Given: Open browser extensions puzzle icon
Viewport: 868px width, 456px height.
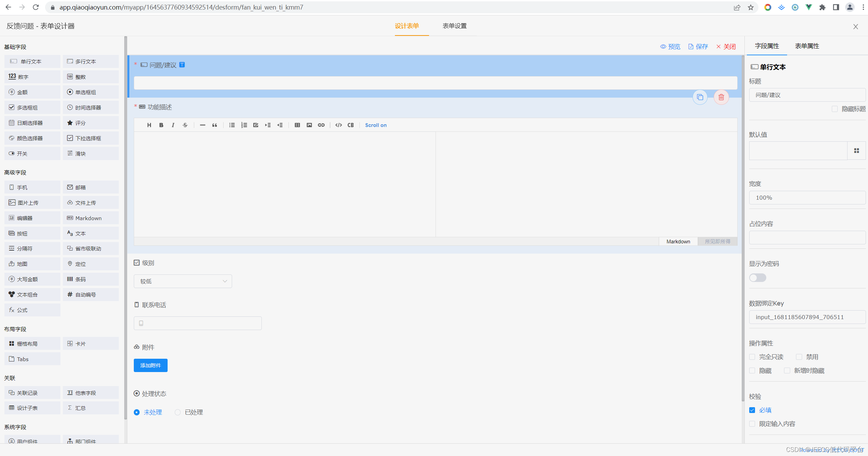Looking at the screenshot, I should (822, 7).
